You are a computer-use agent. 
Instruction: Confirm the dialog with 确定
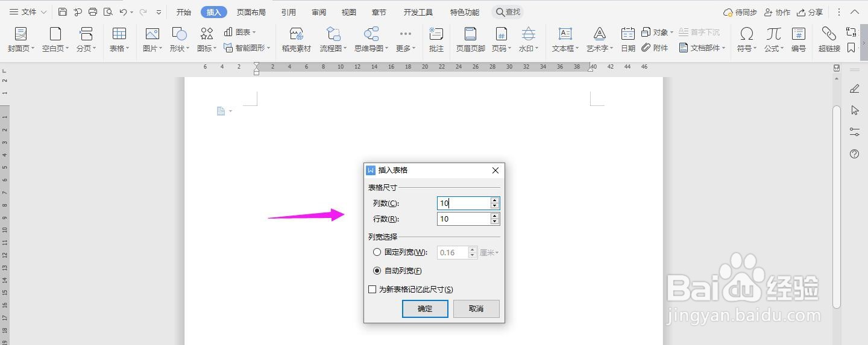(x=425, y=309)
